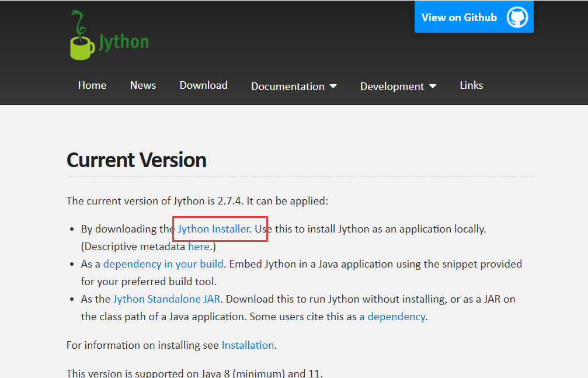Download the Jython Installer link
The width and height of the screenshot is (588, 378).
213,229
